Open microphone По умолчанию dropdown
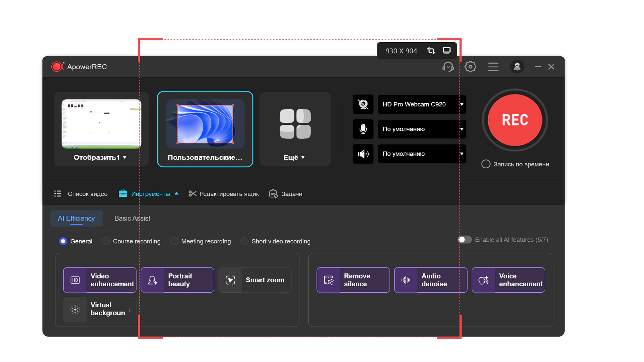The image size is (644, 362). pyautogui.click(x=422, y=129)
